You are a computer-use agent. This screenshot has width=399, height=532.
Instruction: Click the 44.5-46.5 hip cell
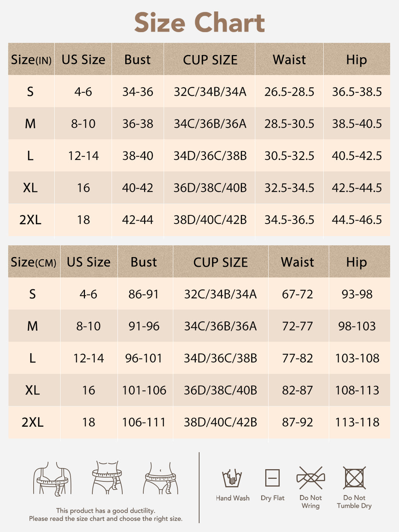[x=357, y=220]
